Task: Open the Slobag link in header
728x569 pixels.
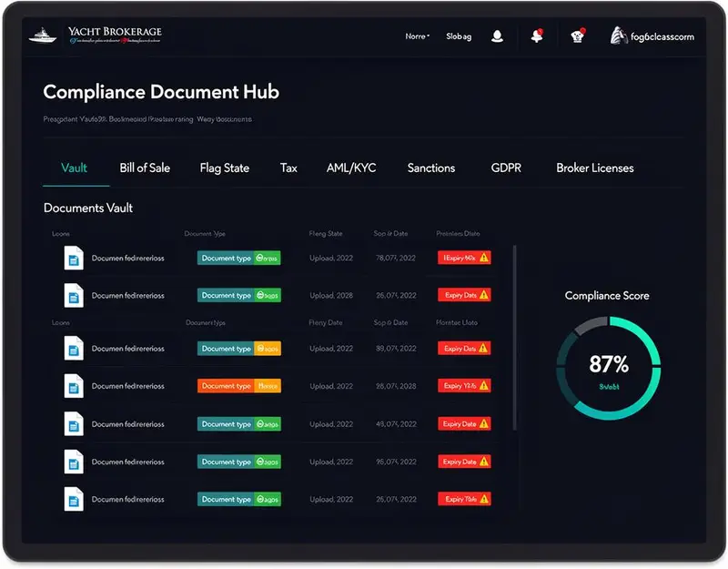Action: click(459, 36)
